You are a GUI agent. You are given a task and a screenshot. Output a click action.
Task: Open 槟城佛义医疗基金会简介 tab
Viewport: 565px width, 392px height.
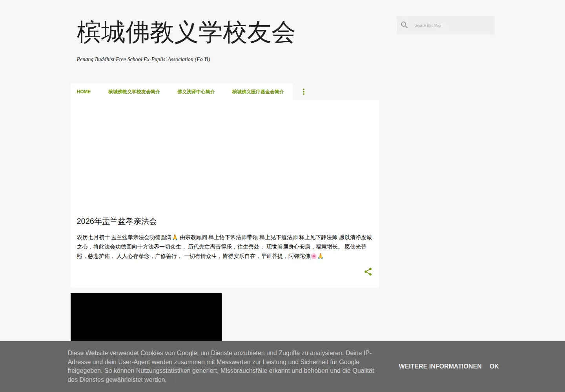click(258, 92)
